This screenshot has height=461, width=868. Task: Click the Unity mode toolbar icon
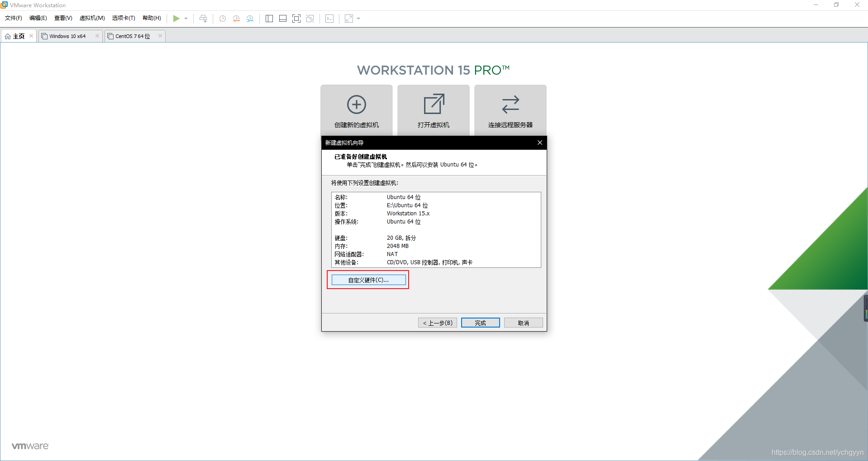tap(310, 19)
